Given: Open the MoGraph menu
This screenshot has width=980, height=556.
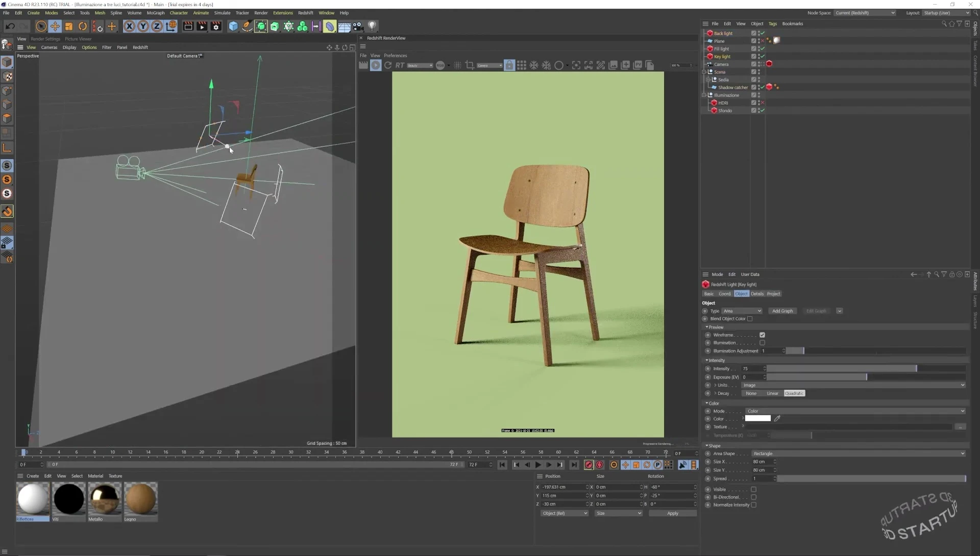Looking at the screenshot, I should coord(156,13).
